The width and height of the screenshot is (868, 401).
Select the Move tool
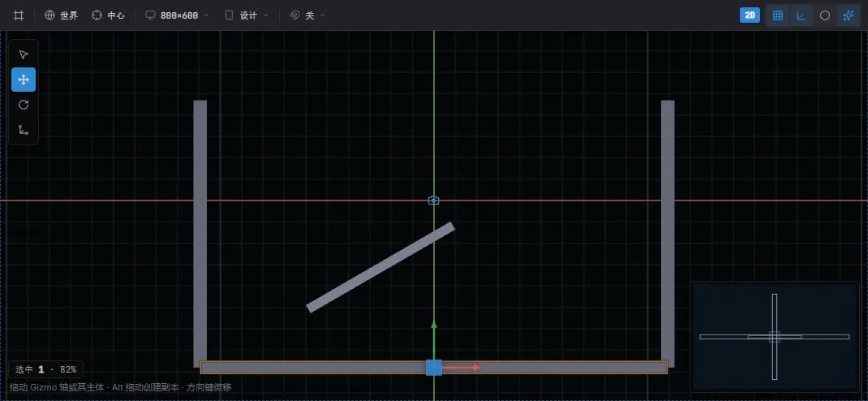point(24,80)
